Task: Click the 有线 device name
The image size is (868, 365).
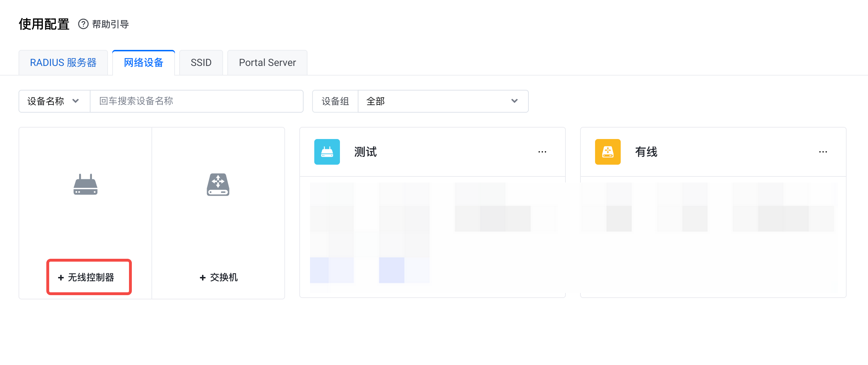Action: pos(646,152)
